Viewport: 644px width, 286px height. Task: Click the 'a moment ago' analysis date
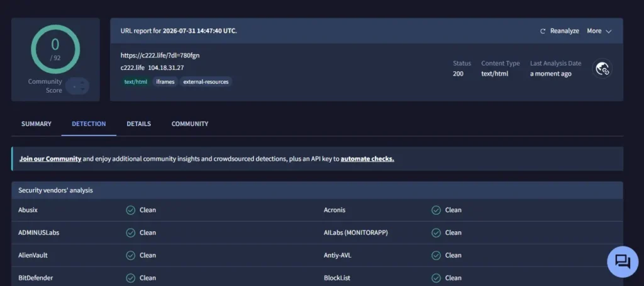point(550,74)
